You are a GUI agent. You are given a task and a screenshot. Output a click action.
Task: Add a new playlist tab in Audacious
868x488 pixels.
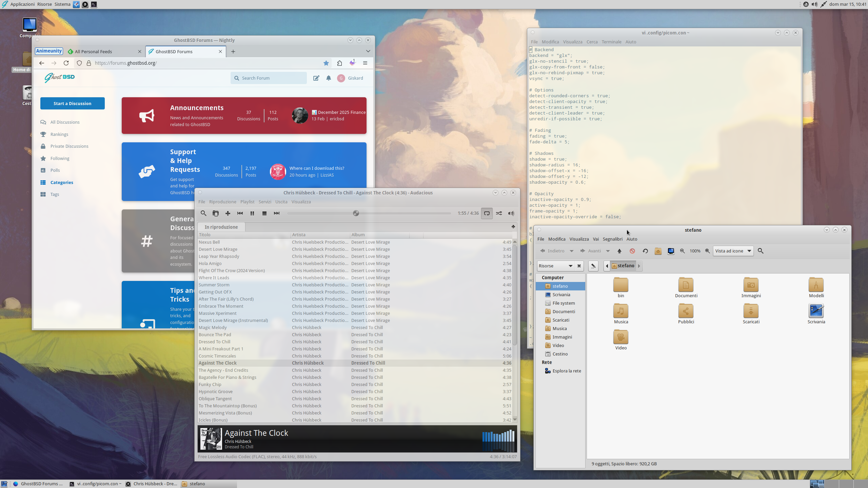click(513, 227)
